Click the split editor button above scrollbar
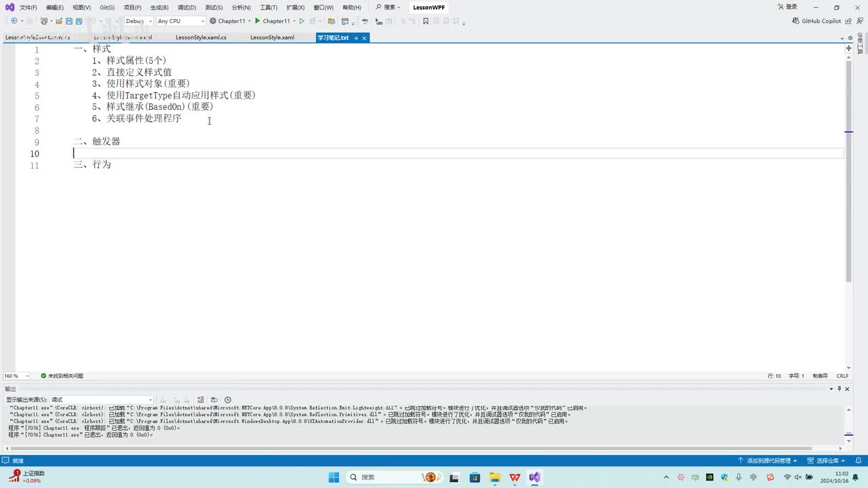The height and width of the screenshot is (488, 868). coord(848,49)
